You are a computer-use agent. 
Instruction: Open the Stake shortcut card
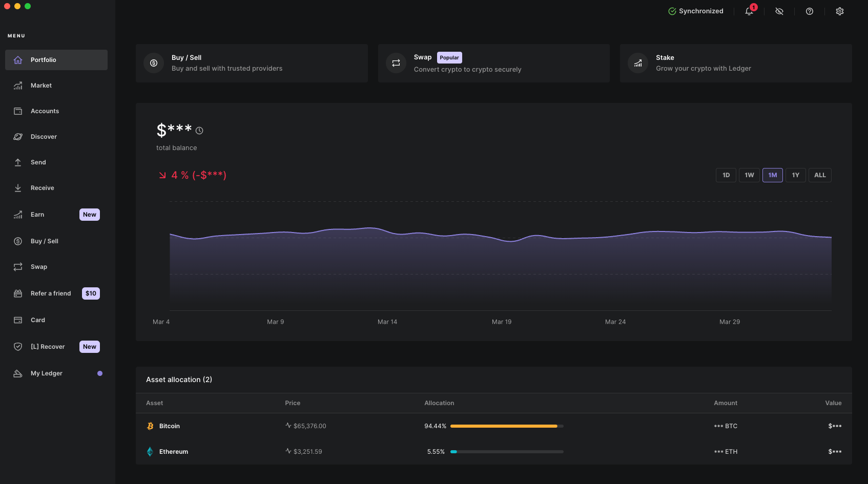pyautogui.click(x=736, y=63)
